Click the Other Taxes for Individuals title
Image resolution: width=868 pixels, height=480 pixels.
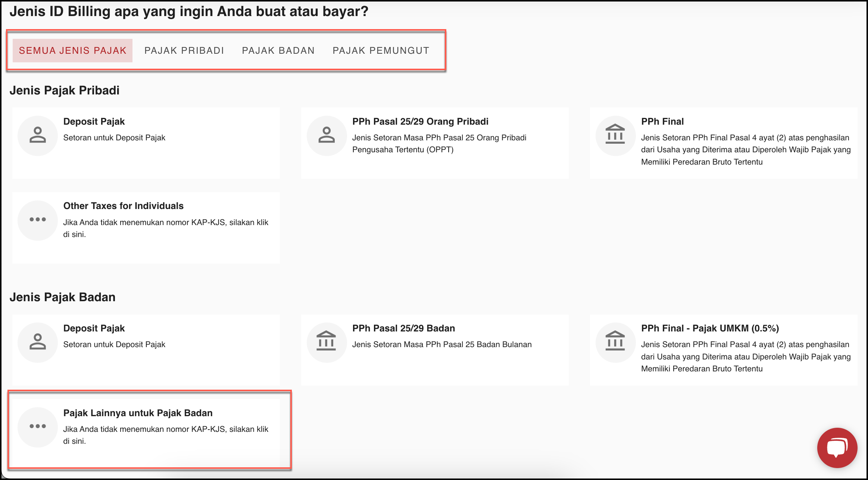point(124,206)
